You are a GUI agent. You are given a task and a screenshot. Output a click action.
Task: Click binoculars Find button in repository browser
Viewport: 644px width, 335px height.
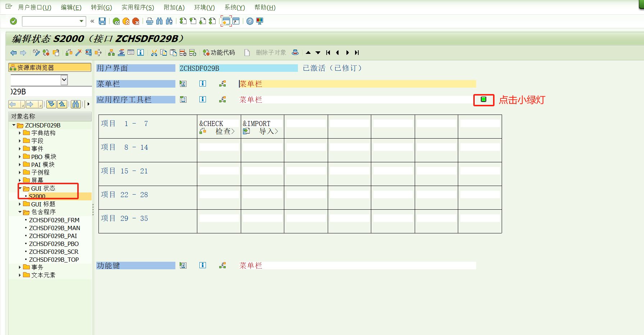75,104
